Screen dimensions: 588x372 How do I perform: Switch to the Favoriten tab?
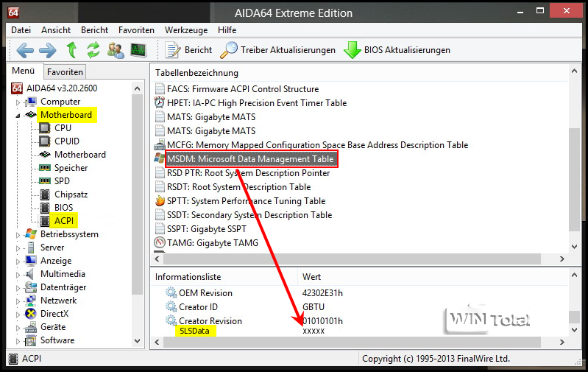65,71
